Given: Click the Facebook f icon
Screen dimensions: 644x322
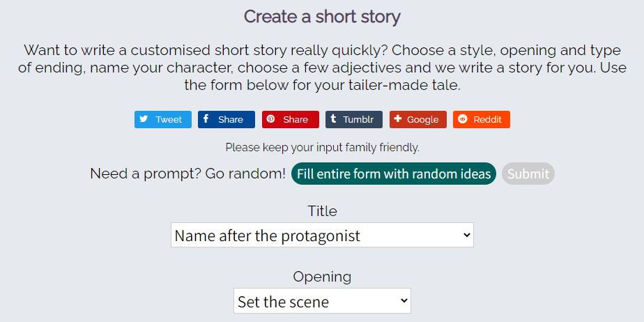Looking at the screenshot, I should 206,119.
